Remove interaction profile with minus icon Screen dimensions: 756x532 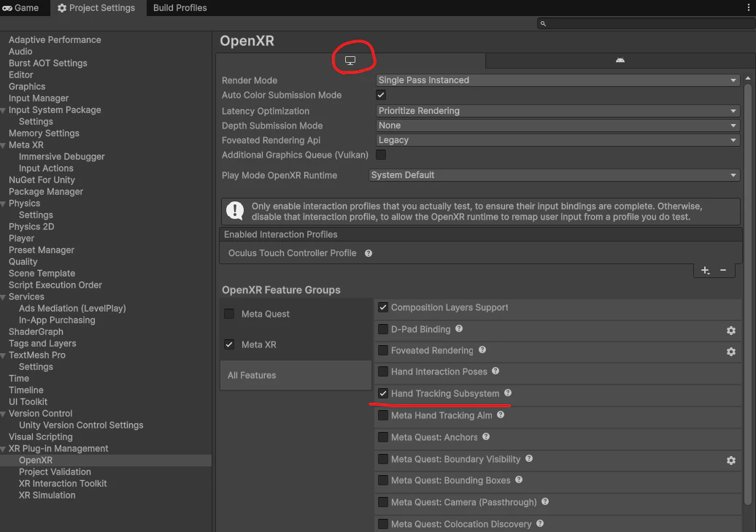[723, 271]
